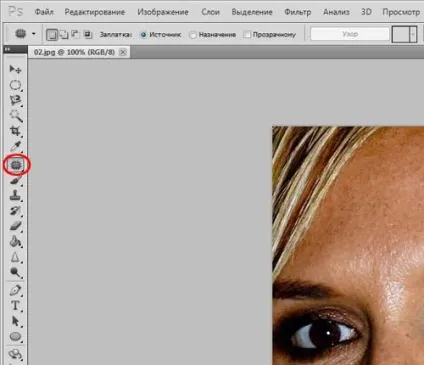424x365 pixels.
Task: Select the Crop tool
Action: [15, 131]
